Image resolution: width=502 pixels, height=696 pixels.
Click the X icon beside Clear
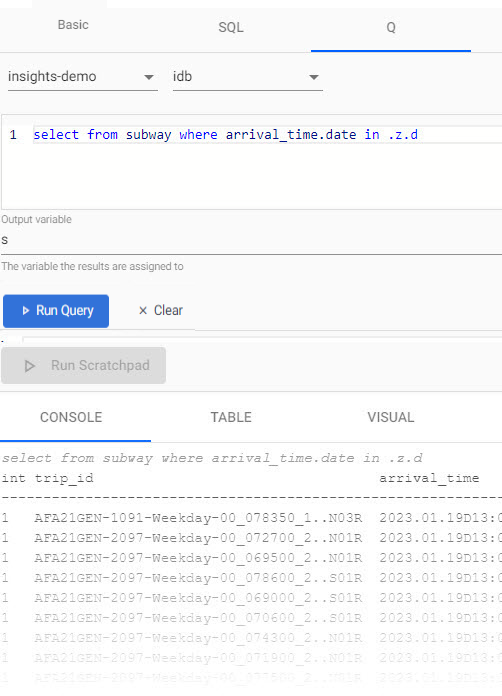click(x=143, y=311)
